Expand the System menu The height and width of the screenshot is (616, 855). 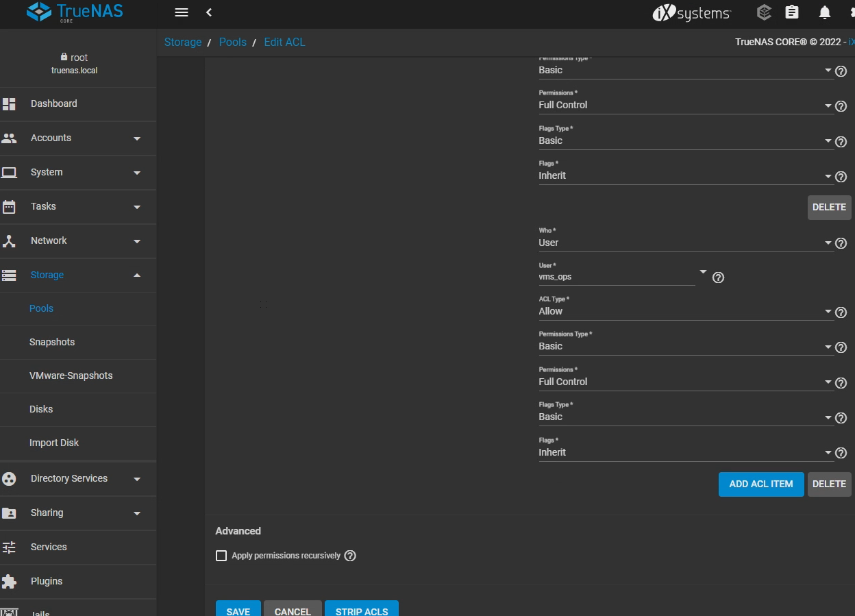pyautogui.click(x=78, y=173)
